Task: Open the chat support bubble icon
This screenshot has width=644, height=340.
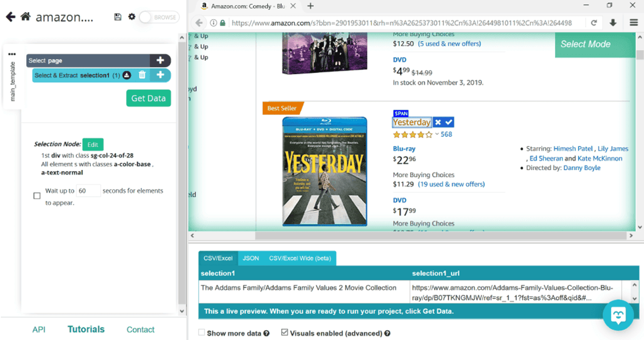Action: pyautogui.click(x=618, y=315)
